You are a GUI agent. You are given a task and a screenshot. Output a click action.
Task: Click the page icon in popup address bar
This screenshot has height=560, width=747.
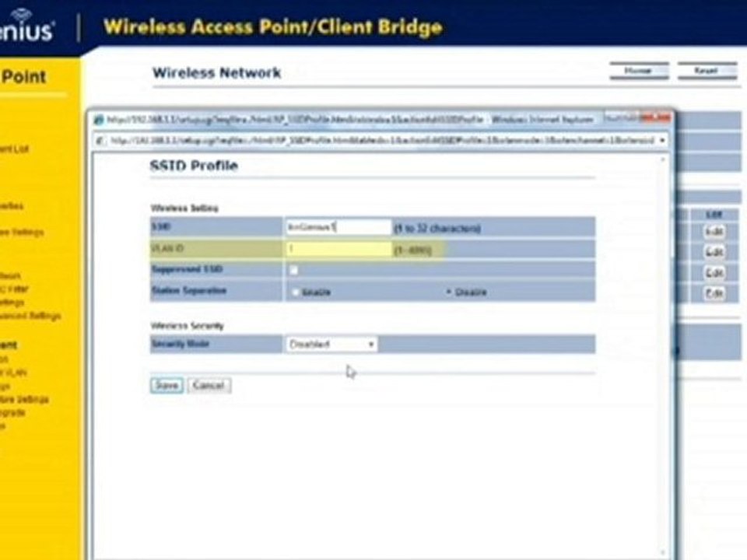coord(100,141)
